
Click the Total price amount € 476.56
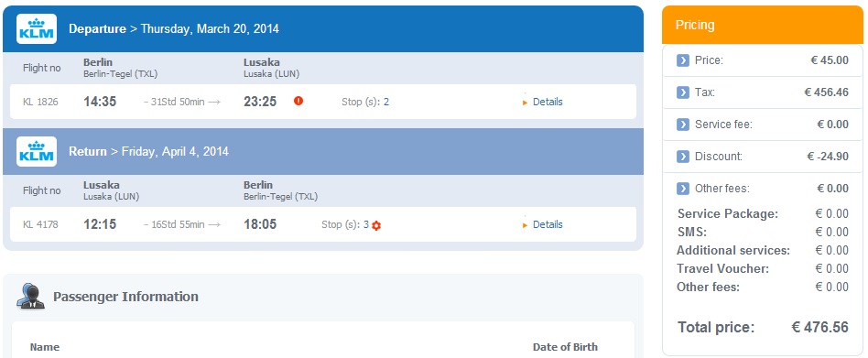819,327
